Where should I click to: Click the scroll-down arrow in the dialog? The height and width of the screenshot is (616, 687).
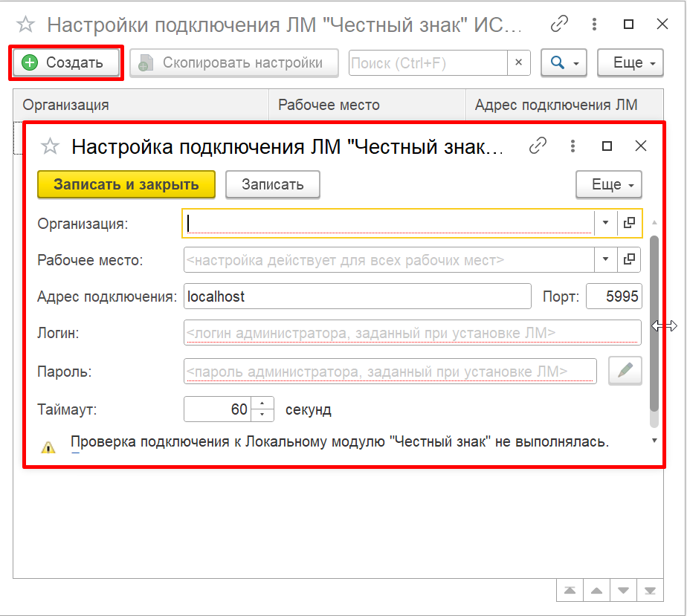click(654, 441)
